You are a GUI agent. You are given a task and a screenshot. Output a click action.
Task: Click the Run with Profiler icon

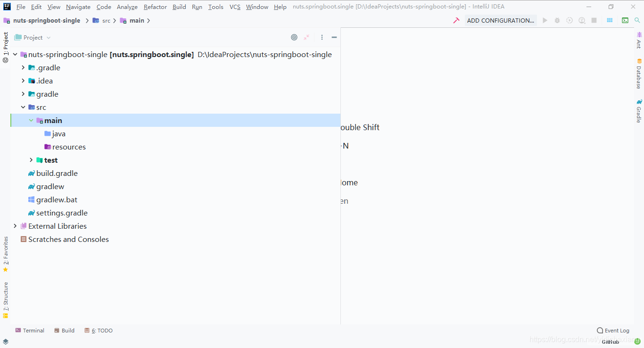pos(582,20)
